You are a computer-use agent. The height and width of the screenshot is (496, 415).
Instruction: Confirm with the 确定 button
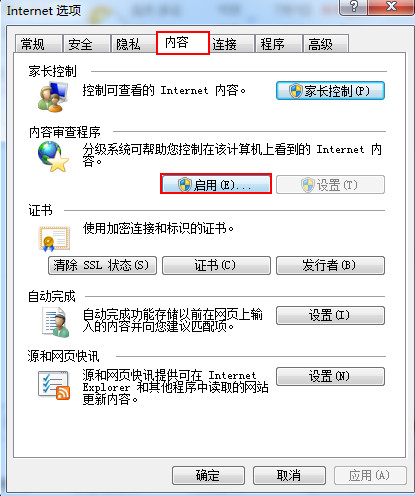[208, 475]
